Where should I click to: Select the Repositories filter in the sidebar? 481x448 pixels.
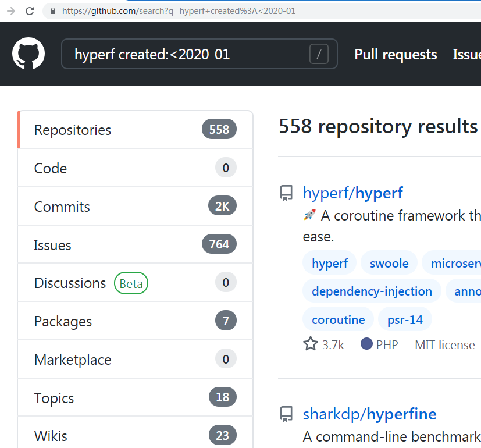[136, 130]
